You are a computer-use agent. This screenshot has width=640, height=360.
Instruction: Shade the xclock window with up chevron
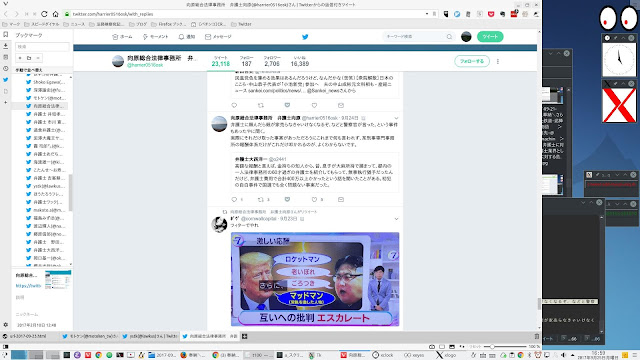click(623, 38)
